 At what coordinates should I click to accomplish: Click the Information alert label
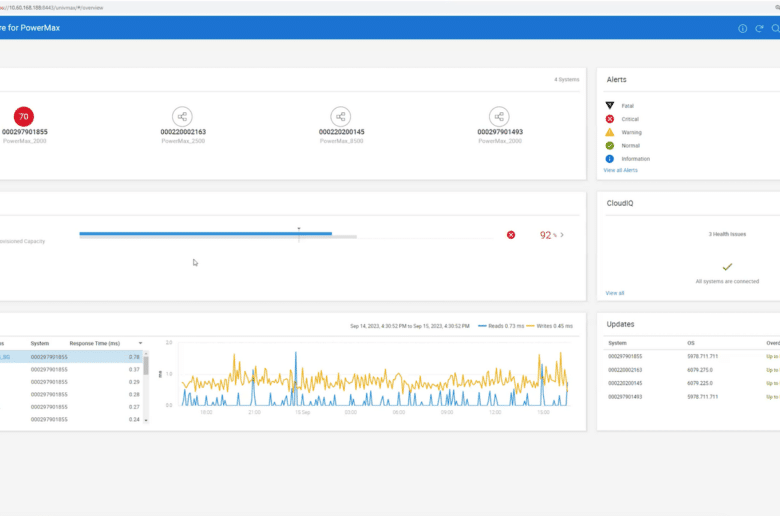(635, 159)
